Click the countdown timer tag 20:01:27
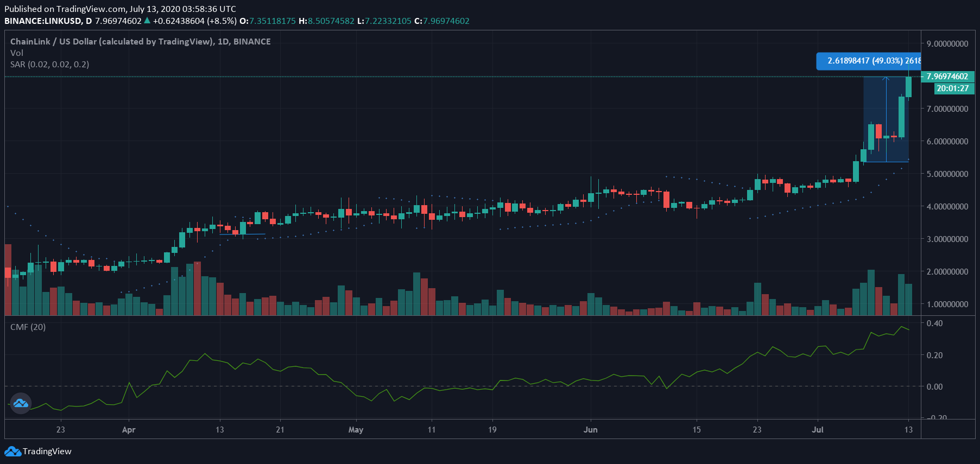 pos(953,88)
